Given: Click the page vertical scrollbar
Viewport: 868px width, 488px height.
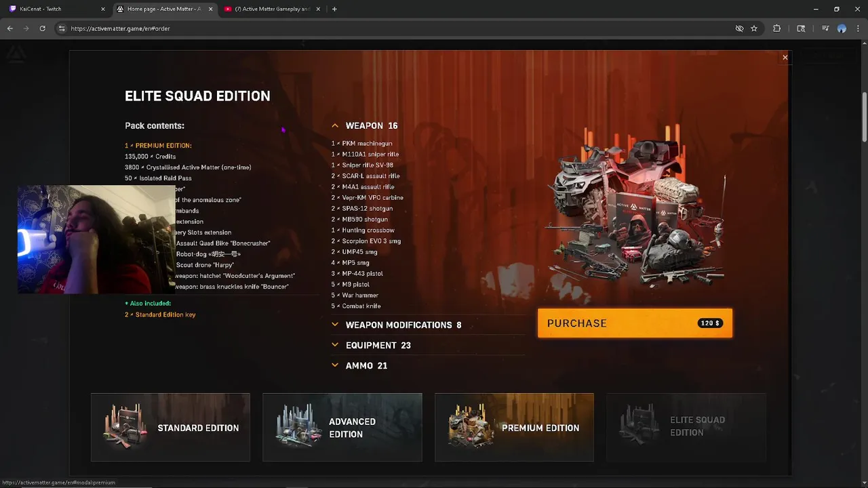Looking at the screenshot, I should tap(864, 119).
